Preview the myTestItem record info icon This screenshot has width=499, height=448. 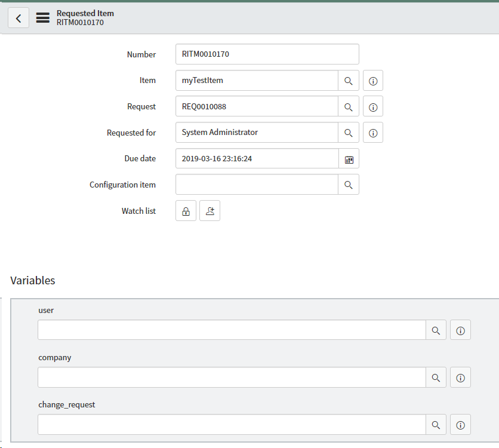click(x=373, y=81)
